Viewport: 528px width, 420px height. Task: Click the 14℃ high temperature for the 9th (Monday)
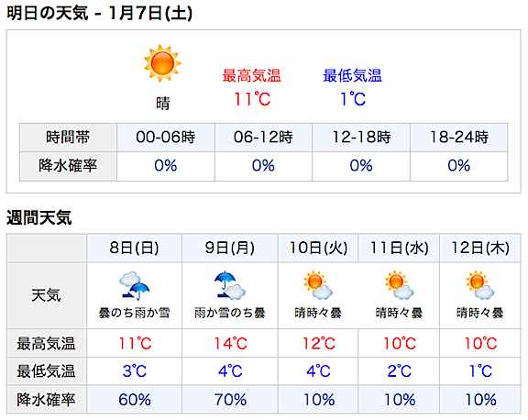[x=231, y=344]
